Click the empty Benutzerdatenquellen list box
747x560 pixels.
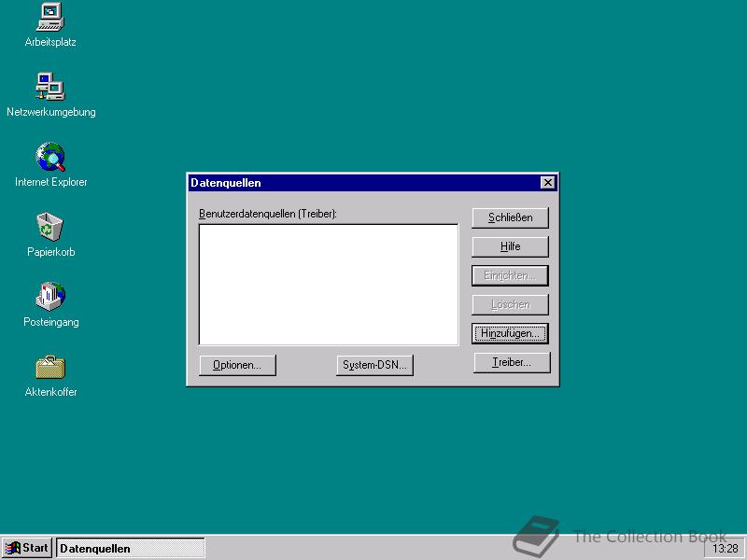click(x=329, y=285)
